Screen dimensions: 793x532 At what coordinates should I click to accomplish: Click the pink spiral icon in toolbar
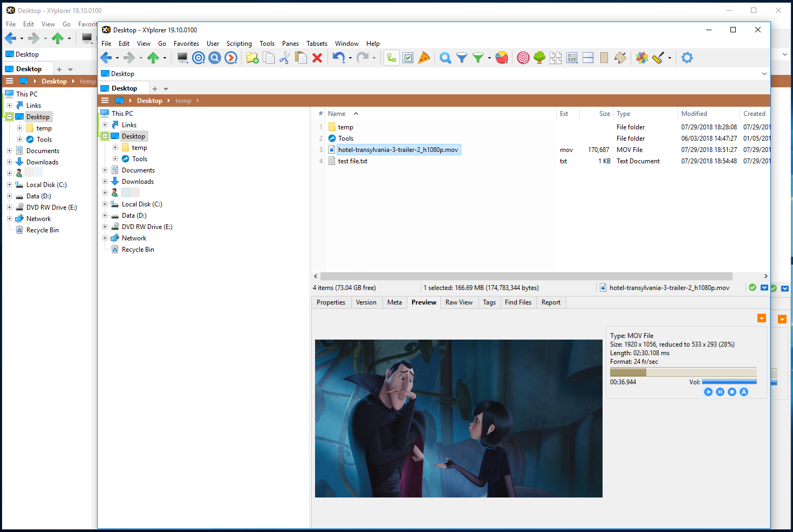(x=523, y=58)
